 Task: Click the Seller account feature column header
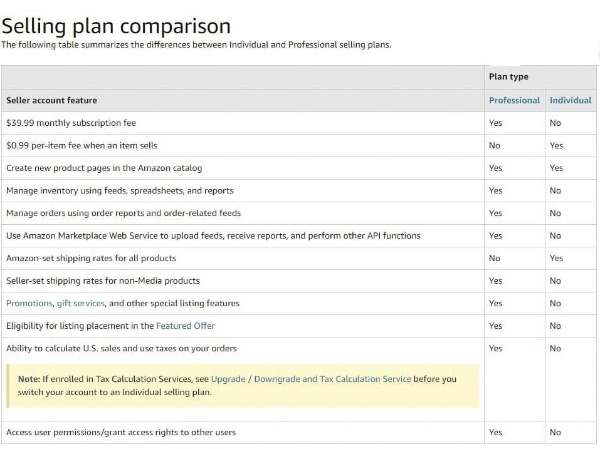pyautogui.click(x=57, y=100)
